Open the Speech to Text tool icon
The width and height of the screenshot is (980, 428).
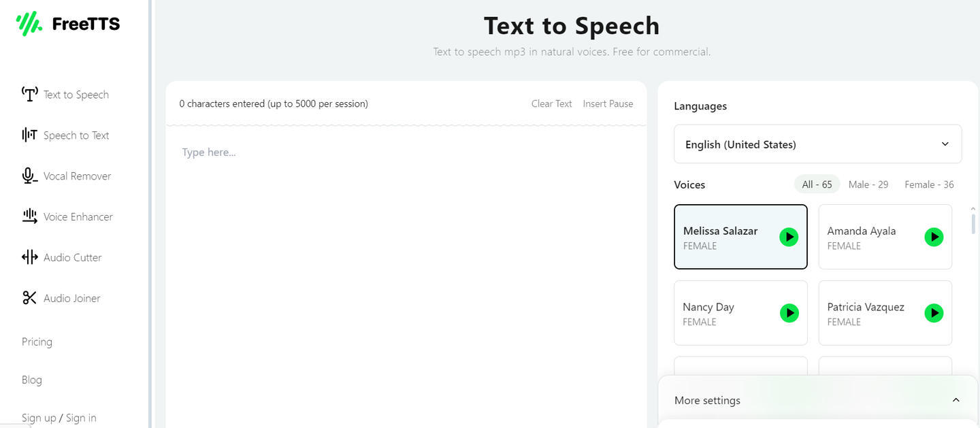tap(29, 135)
